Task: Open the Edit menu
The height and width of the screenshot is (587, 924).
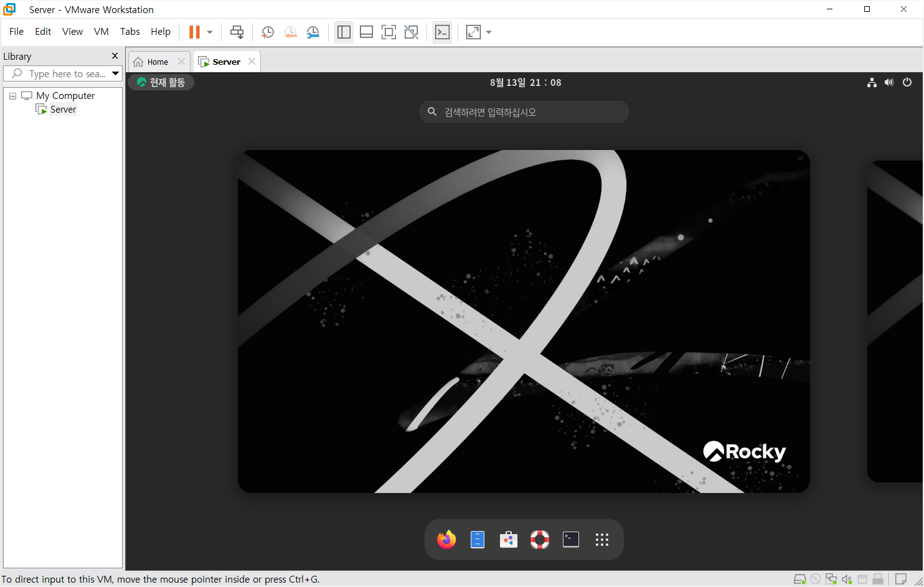Action: (x=43, y=31)
